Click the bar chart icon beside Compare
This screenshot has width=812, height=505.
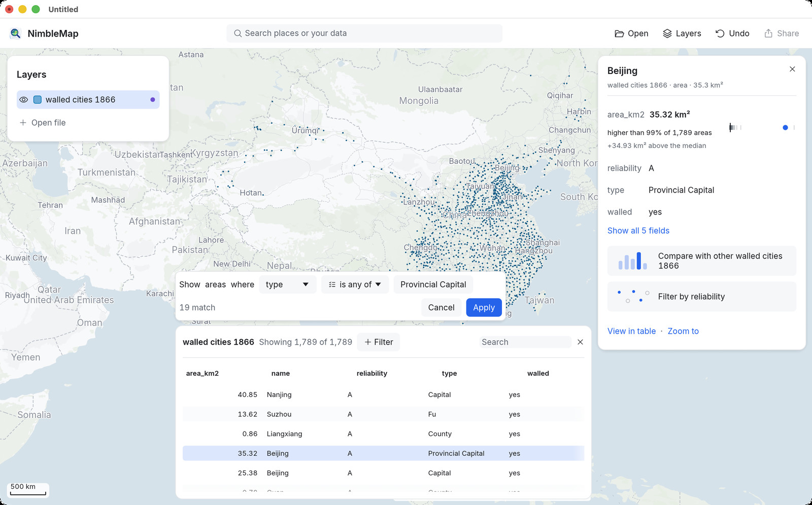tap(632, 261)
